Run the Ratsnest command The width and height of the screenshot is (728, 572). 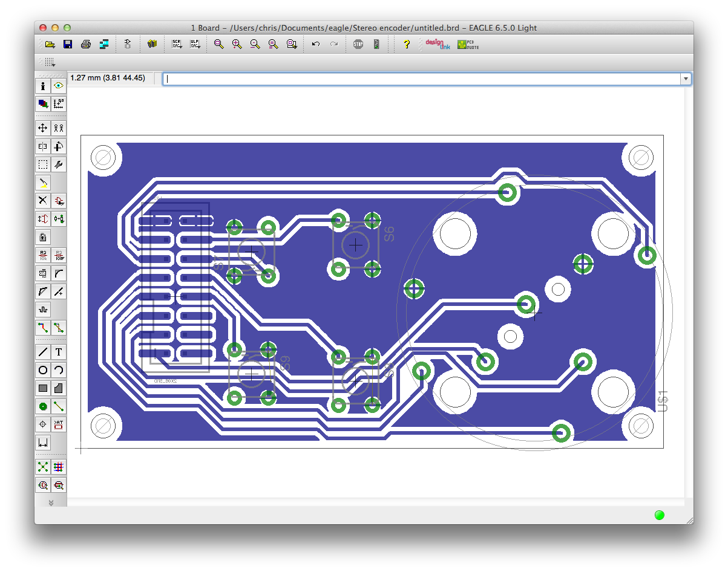(43, 467)
